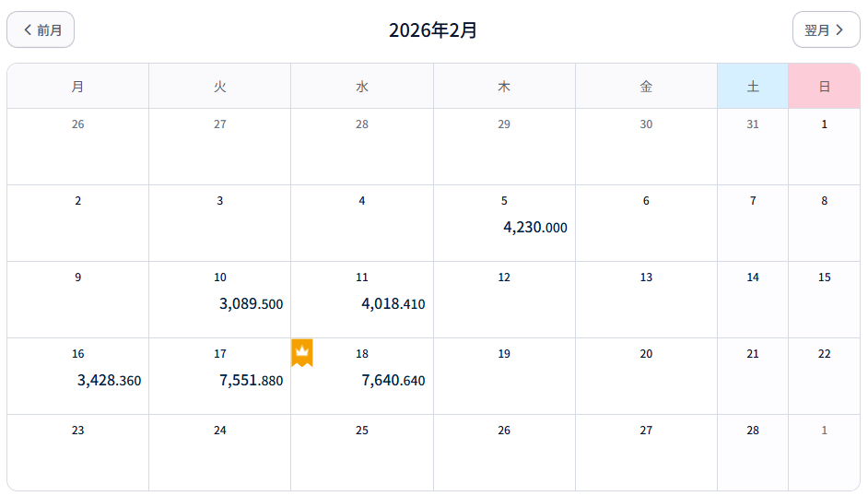The image size is (868, 496).
Task: Select the 7,640.640 amount on February 18
Action: pos(393,381)
